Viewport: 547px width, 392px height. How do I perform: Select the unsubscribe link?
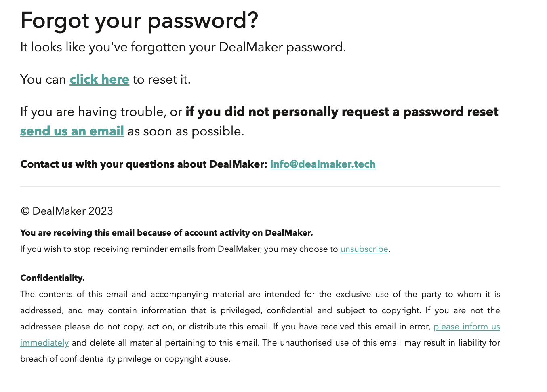pos(364,249)
